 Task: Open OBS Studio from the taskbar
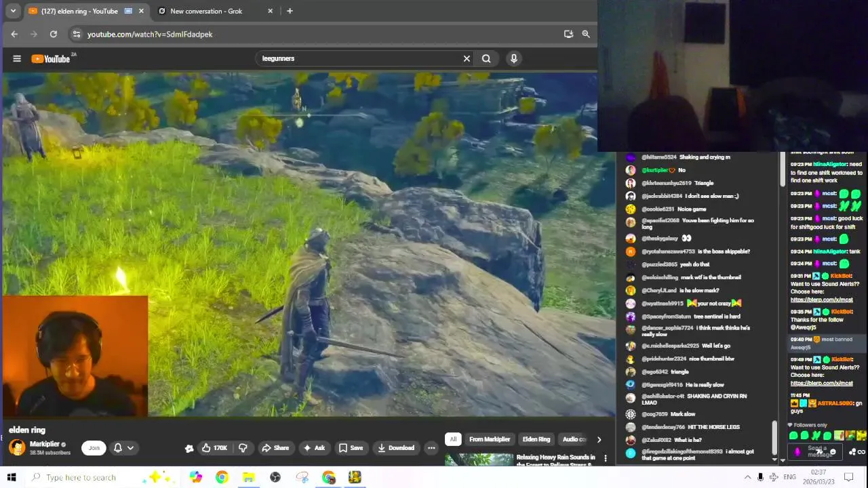[275, 477]
